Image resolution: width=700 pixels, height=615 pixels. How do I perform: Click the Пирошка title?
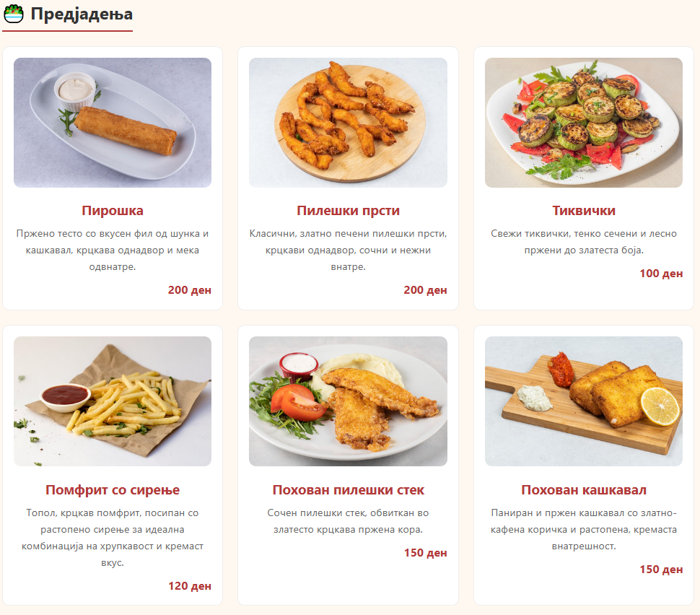click(113, 210)
